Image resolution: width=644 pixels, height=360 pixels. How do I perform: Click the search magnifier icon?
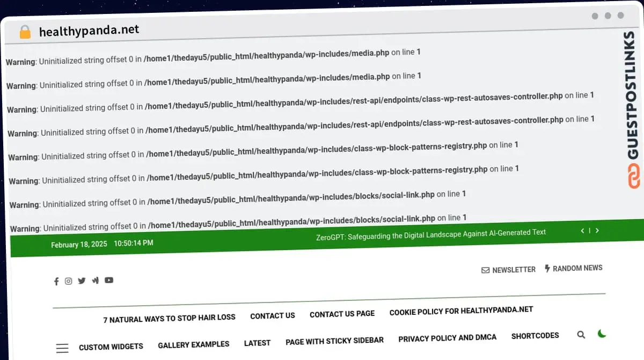[x=581, y=335]
